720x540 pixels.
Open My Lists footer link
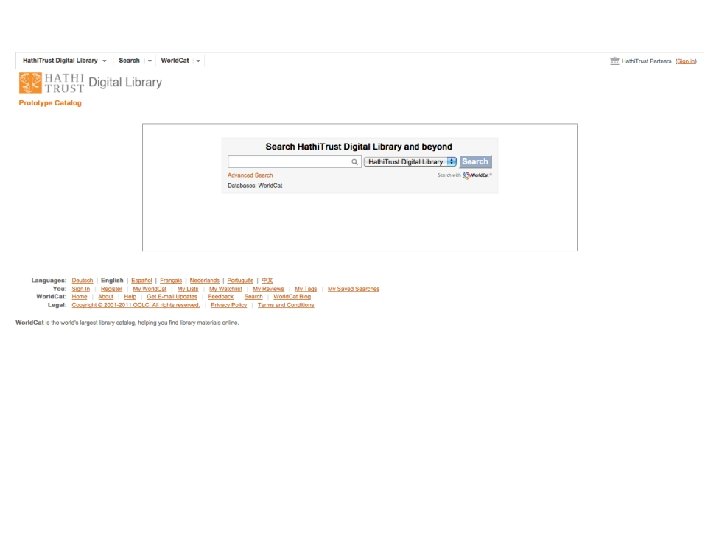pos(188,289)
